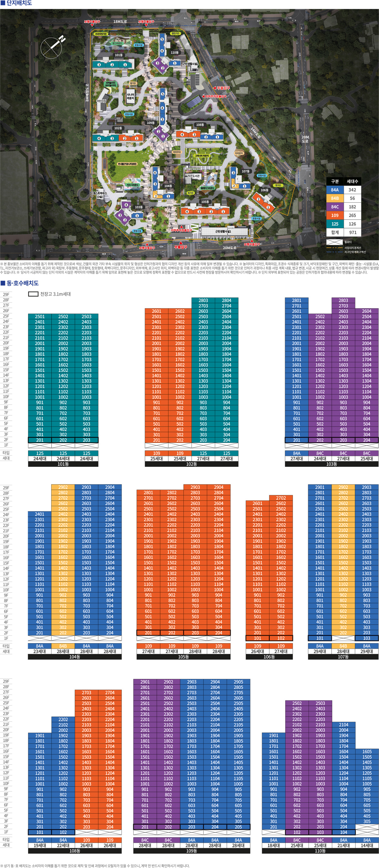Click the 게스트하우스(3실) label on the map
The width and height of the screenshot is (379, 868).
100,195
